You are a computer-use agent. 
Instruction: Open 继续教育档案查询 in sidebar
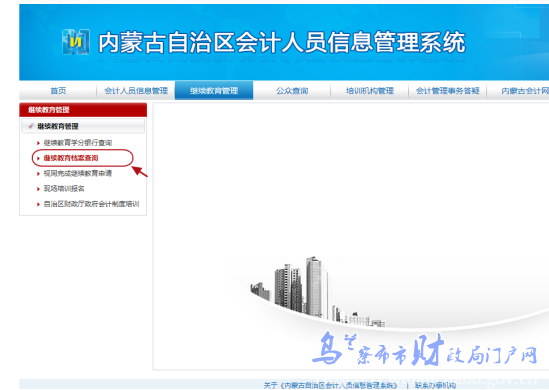point(71,158)
